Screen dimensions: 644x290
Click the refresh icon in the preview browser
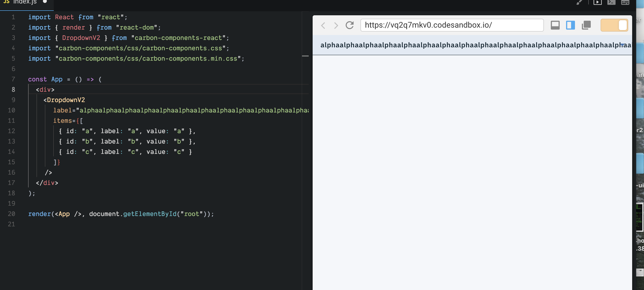point(350,25)
